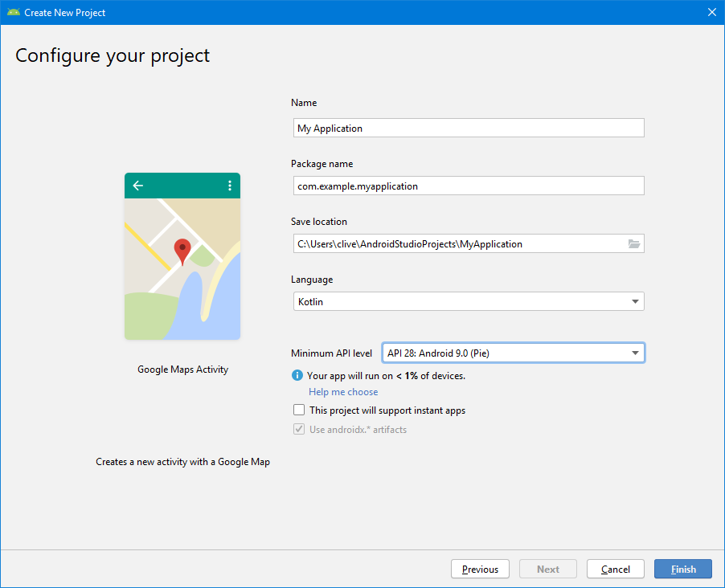This screenshot has width=725, height=588.
Task: Click the three-dot overflow icon in the preview
Action: click(x=230, y=186)
